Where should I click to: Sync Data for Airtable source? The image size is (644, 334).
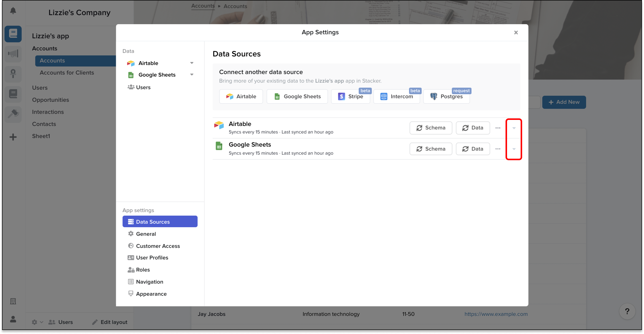click(x=473, y=128)
